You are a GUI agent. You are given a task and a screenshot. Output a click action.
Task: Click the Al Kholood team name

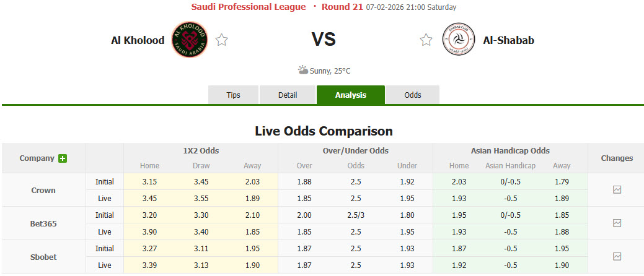point(138,40)
